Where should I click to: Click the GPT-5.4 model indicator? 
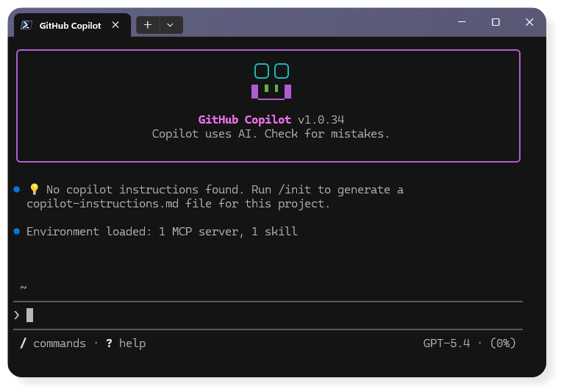(446, 343)
